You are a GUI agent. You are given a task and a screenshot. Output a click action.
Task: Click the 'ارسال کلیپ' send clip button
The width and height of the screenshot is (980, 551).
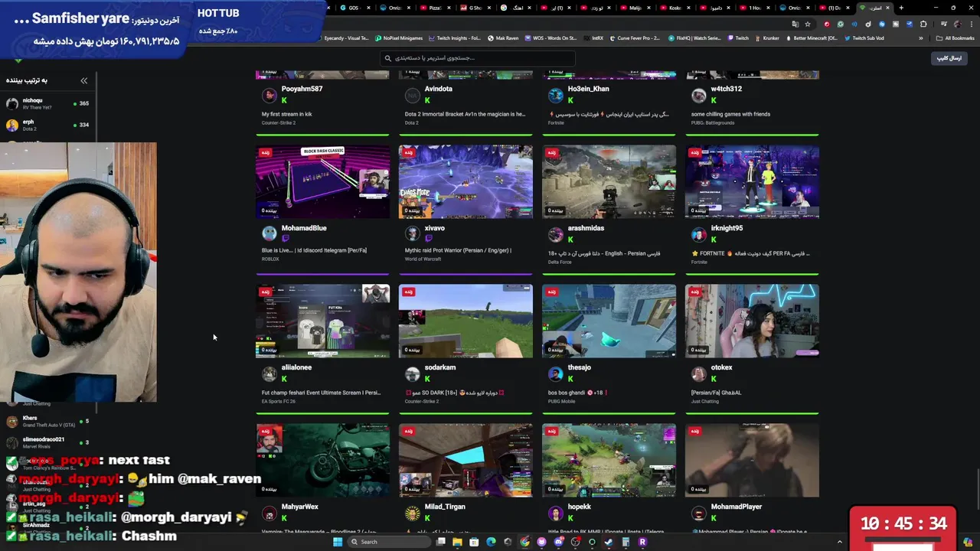click(x=949, y=58)
